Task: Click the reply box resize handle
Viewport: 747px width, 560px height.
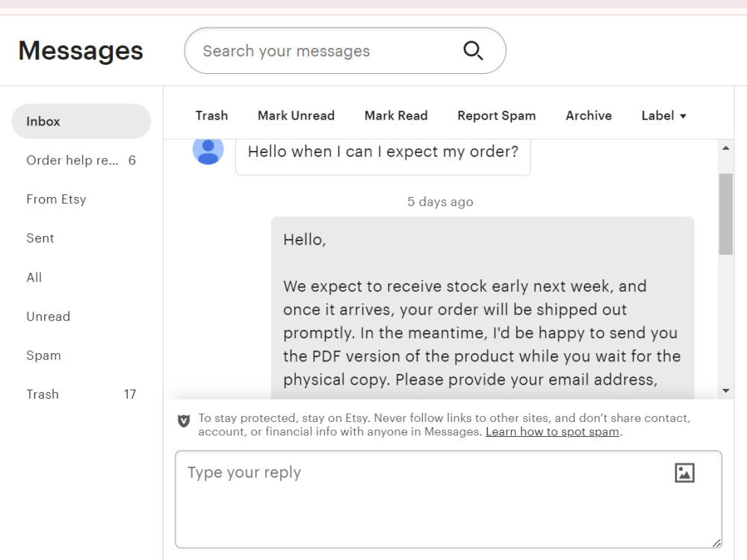Action: coord(716,543)
